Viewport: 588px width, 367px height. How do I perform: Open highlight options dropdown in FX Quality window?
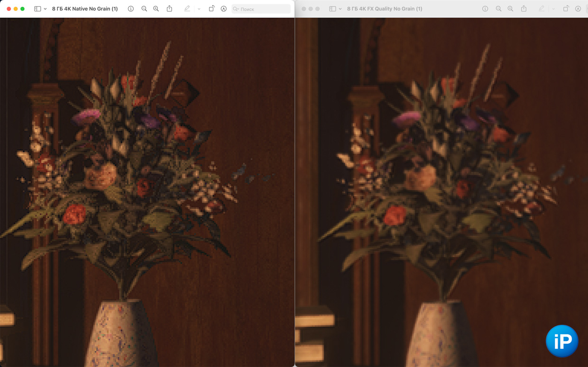[x=553, y=9]
